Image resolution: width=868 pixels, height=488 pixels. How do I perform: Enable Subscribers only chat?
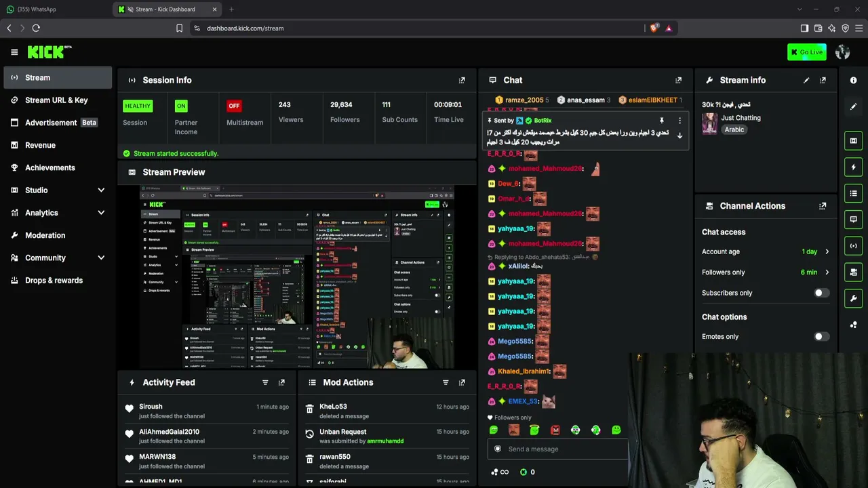[x=821, y=293]
